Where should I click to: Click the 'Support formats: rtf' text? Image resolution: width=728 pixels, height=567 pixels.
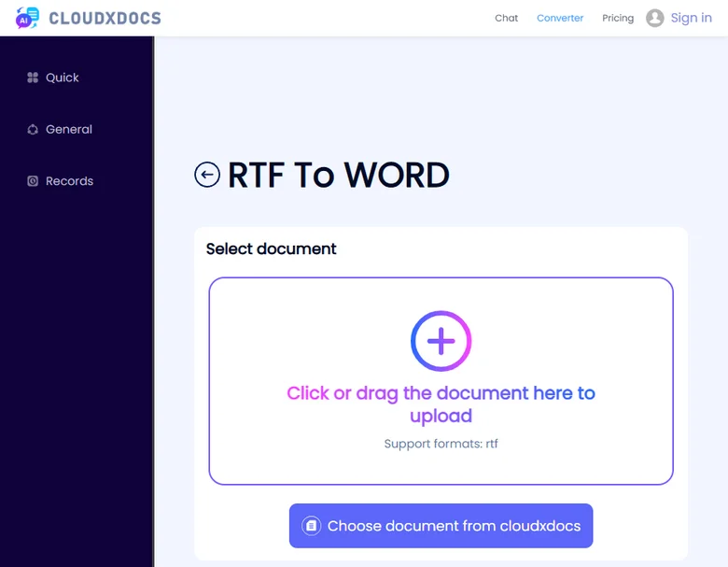point(441,444)
